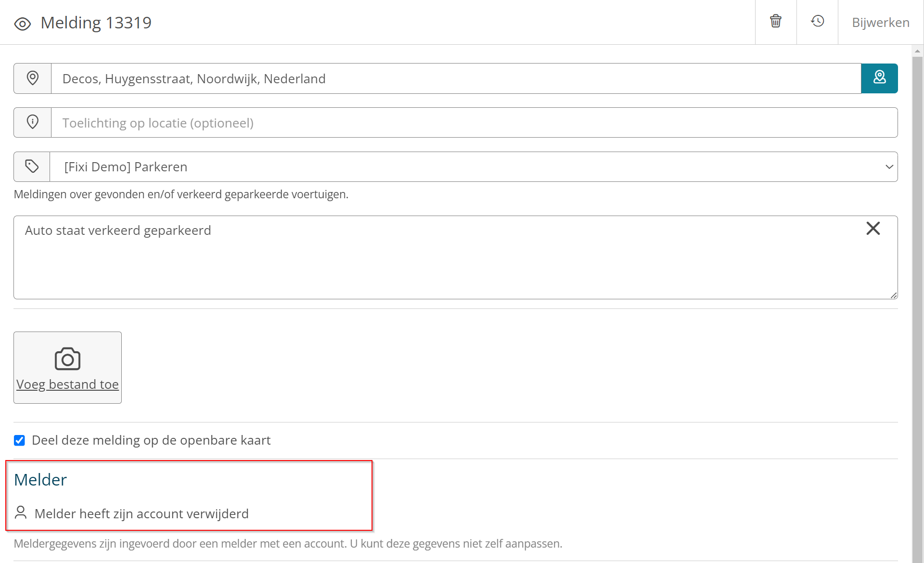Open the map locator teal button
Image resolution: width=924 pixels, height=563 pixels.
(879, 78)
